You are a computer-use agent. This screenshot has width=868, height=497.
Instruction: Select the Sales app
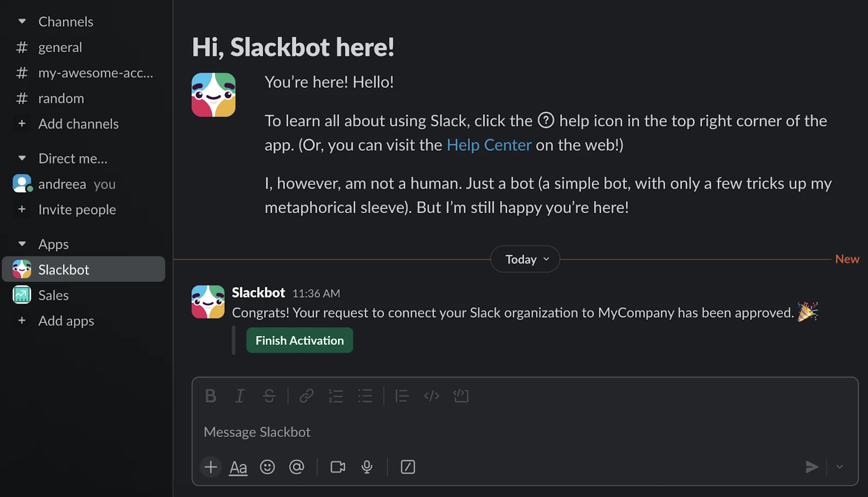54,295
